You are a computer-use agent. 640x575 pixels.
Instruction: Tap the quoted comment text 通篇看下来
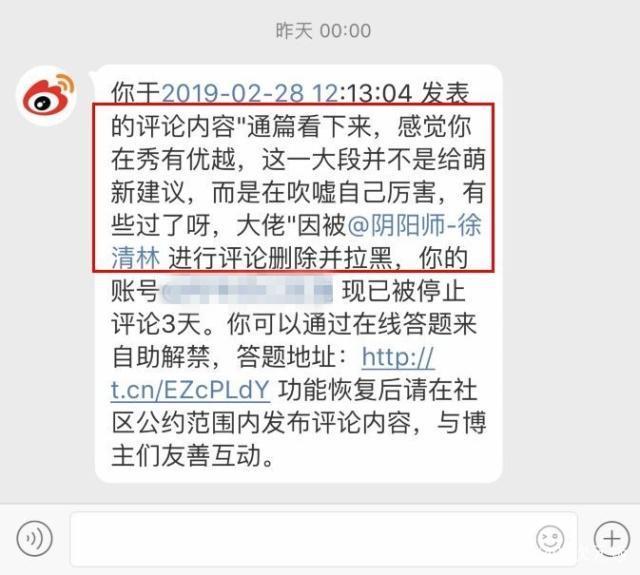(310, 126)
